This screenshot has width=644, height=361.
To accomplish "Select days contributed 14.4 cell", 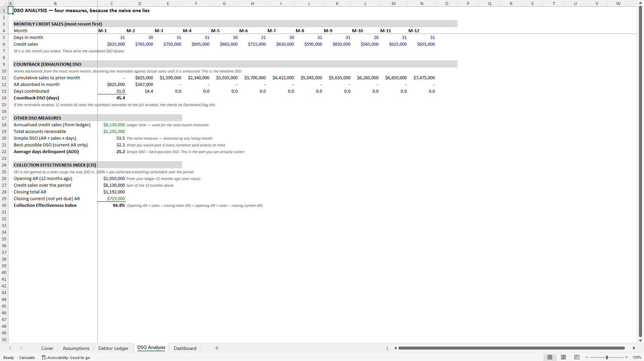I will pyautogui.click(x=140, y=91).
